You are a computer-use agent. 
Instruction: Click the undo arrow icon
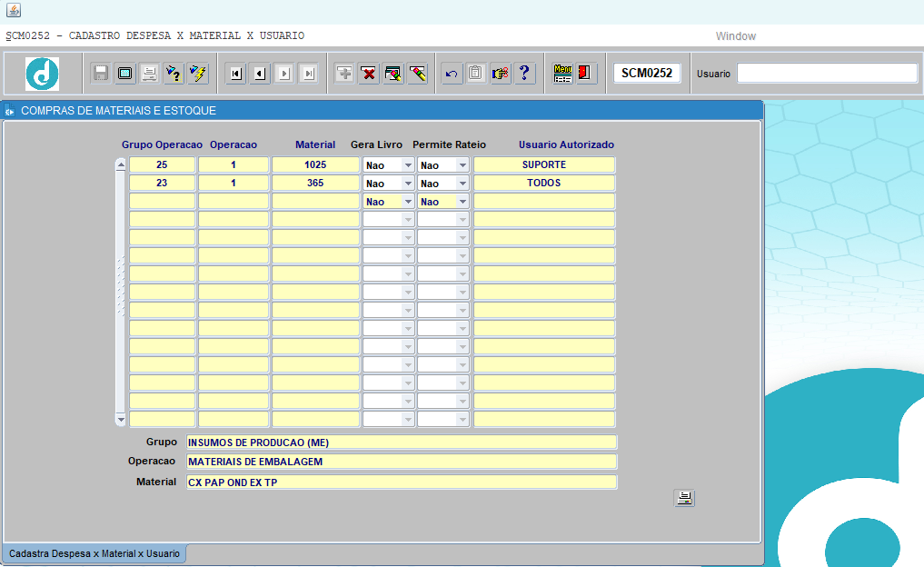click(452, 74)
